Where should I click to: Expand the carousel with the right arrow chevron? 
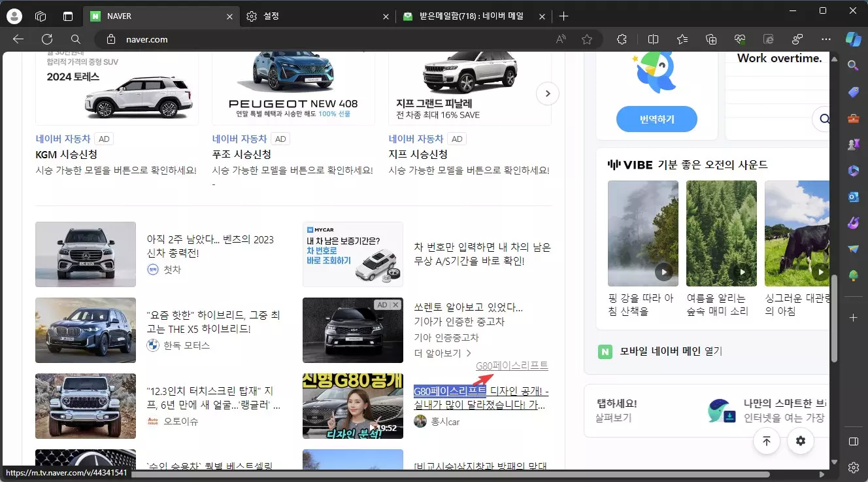pyautogui.click(x=548, y=93)
